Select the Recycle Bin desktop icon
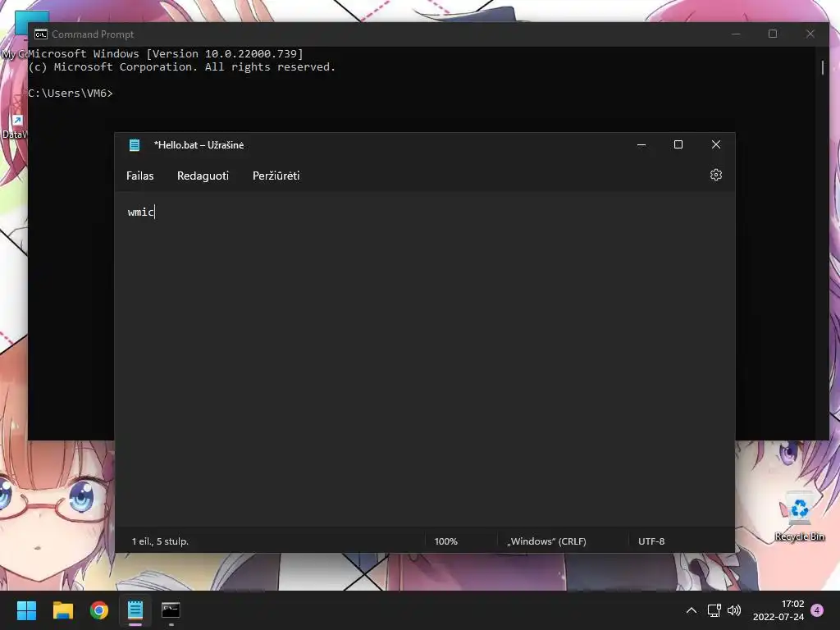The image size is (840, 630). pos(799,515)
